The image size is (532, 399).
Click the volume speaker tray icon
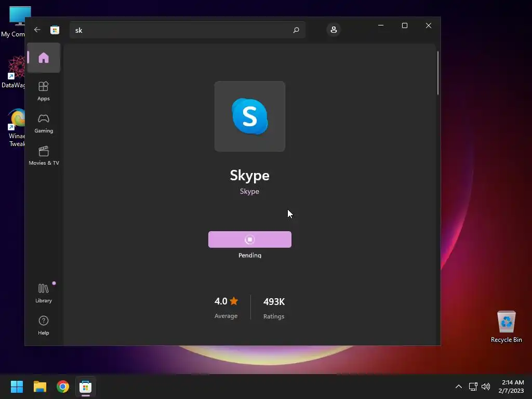click(x=486, y=387)
